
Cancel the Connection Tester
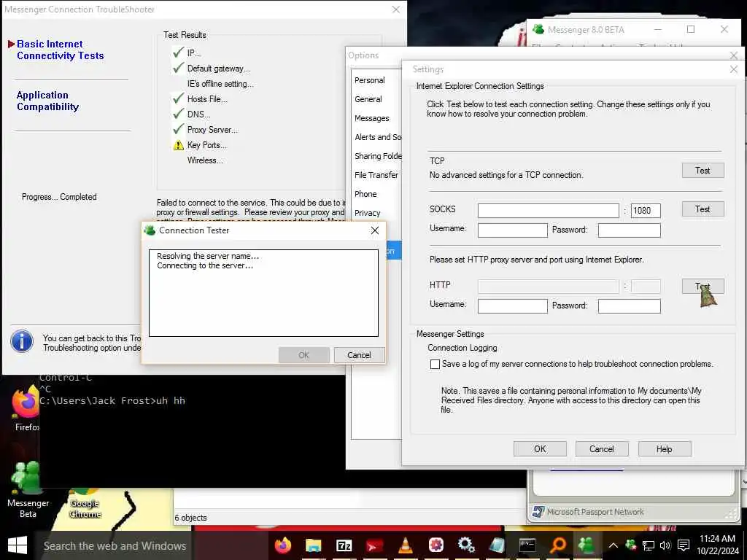tap(359, 355)
